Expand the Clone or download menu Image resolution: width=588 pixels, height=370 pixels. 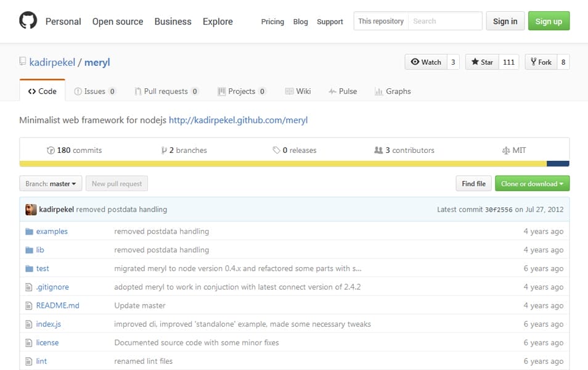point(532,183)
